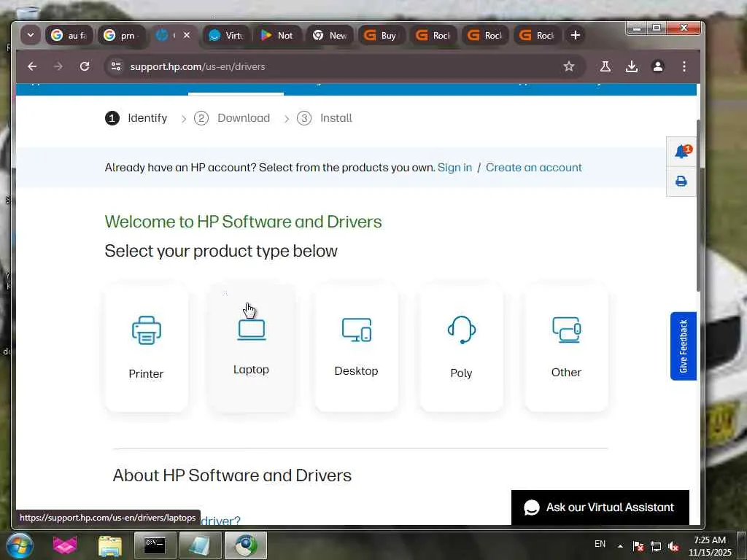Select the Printer product type card
Screen dimensions: 747x560
(146, 347)
